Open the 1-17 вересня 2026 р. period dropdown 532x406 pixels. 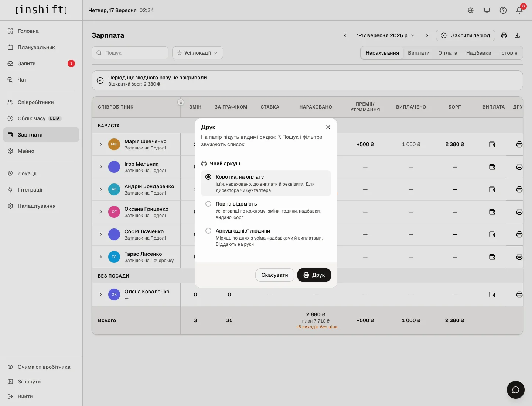click(386, 35)
